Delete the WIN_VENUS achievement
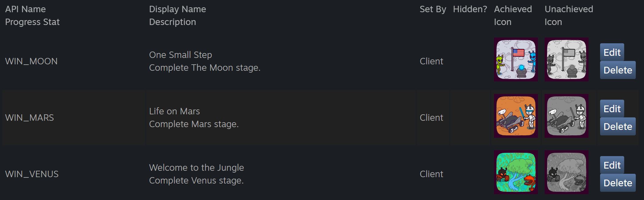 (x=617, y=183)
